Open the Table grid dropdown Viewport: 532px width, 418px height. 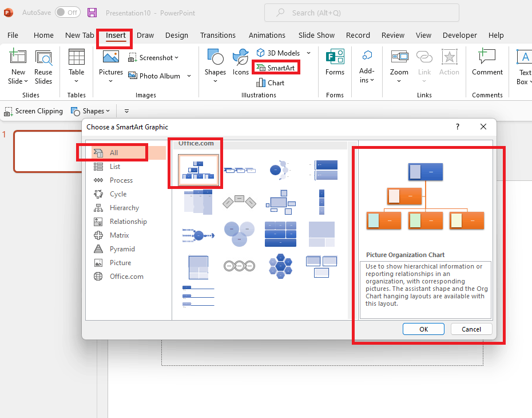76,66
